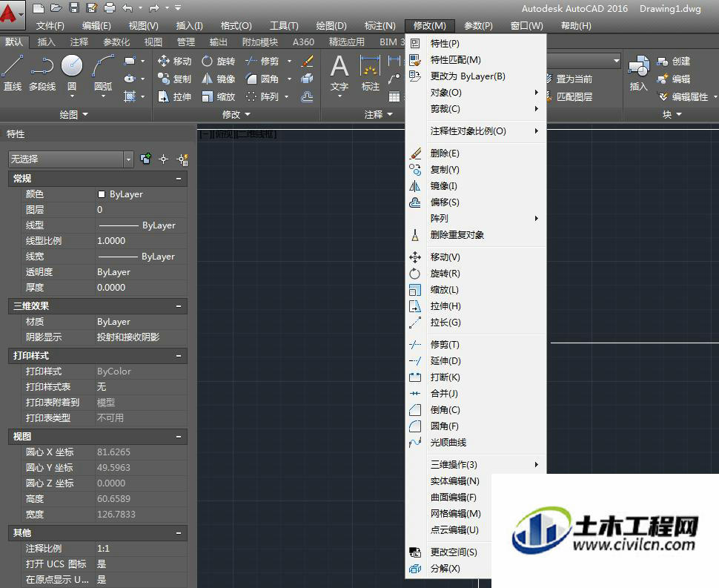Switch to the 注释 ribbon tab
Image resolution: width=719 pixels, height=588 pixels.
[79, 42]
